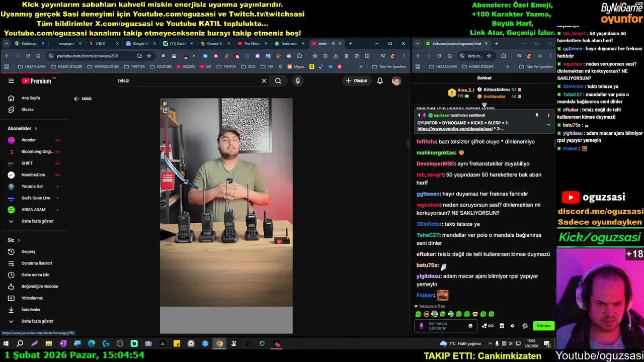Expand Abonelikler section chevron
644x362 pixels.
pyautogui.click(x=36, y=129)
